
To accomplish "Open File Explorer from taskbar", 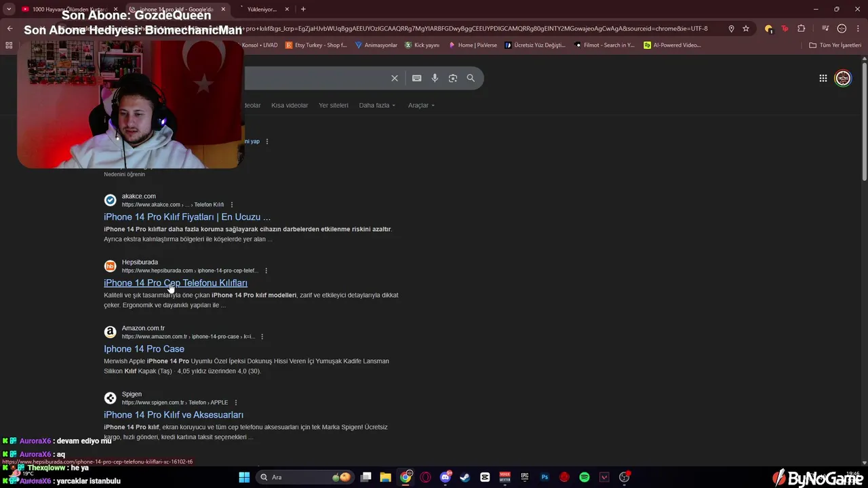I will click(385, 477).
